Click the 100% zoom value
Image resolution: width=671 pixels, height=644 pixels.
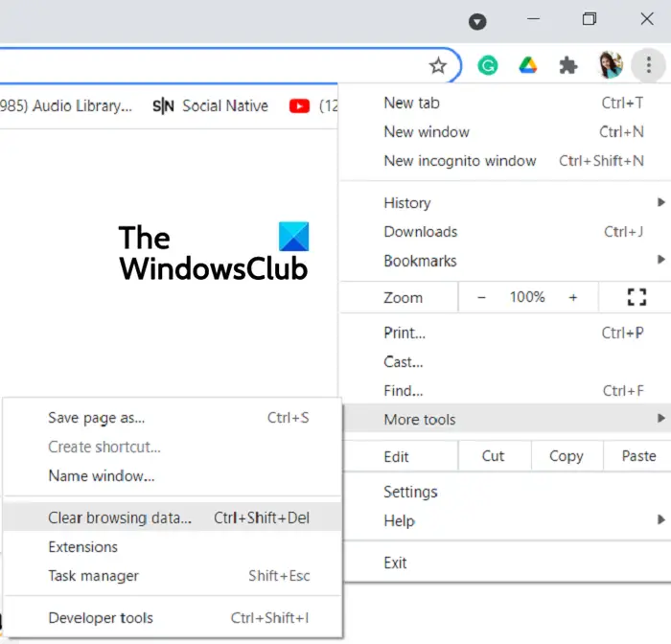click(527, 297)
